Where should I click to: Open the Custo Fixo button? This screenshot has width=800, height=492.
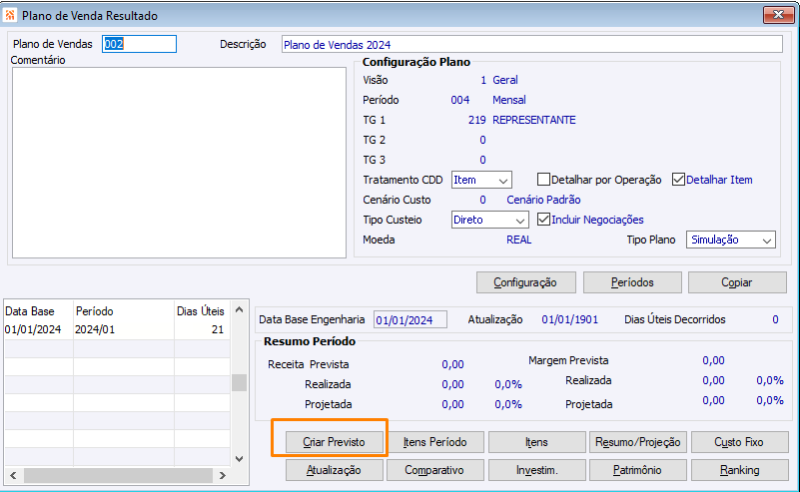click(x=739, y=442)
